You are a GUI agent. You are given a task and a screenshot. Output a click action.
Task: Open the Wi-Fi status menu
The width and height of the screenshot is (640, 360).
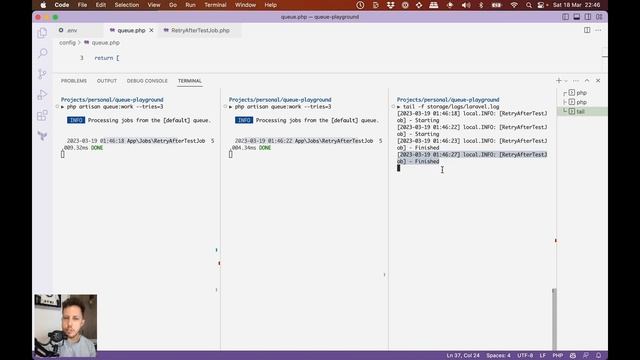(514, 5)
